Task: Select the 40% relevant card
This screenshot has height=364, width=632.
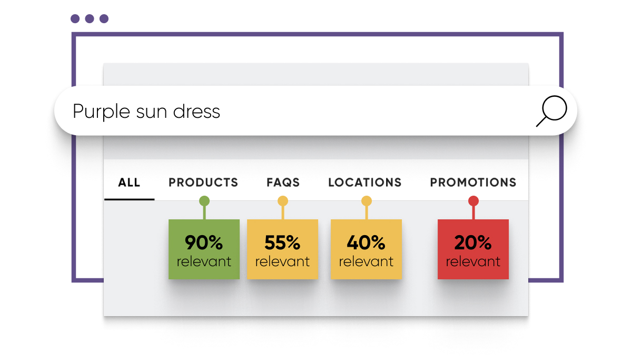Action: coord(366,249)
